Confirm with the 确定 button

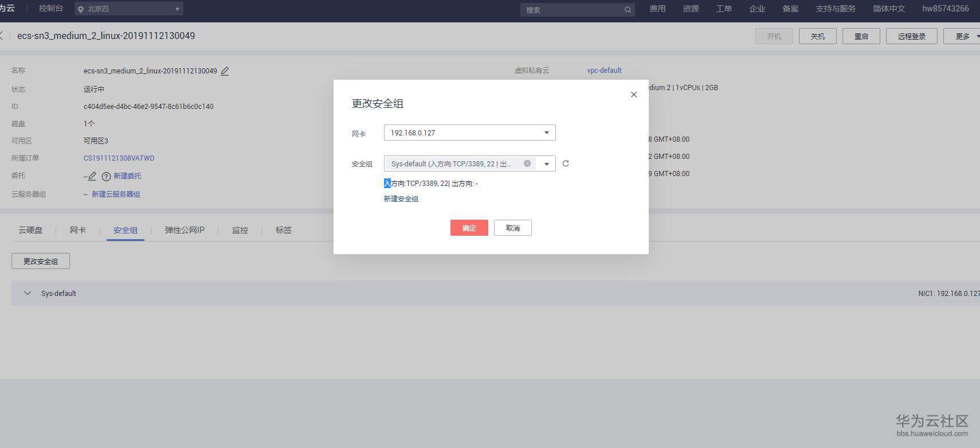pos(469,228)
